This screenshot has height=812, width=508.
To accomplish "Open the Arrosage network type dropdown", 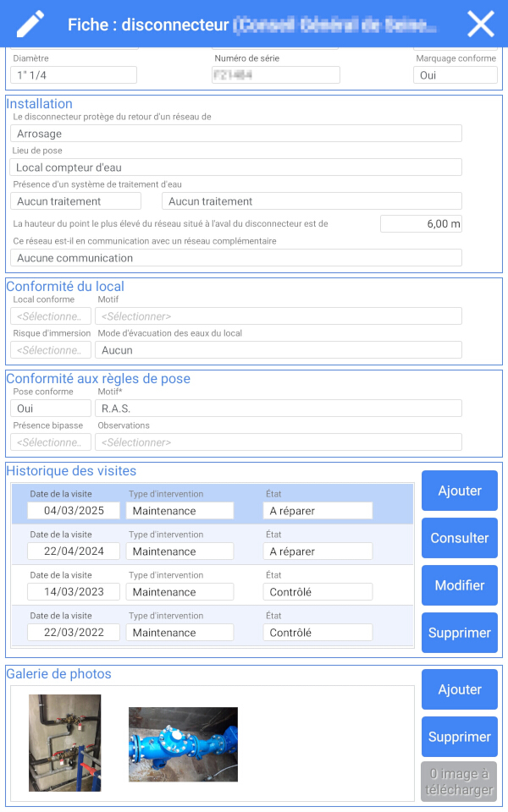I will [235, 133].
